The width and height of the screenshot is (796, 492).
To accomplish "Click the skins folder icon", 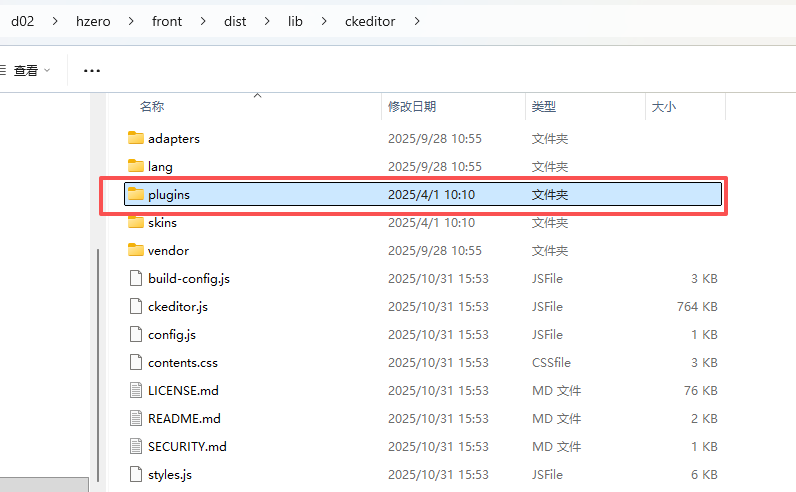I will (136, 222).
